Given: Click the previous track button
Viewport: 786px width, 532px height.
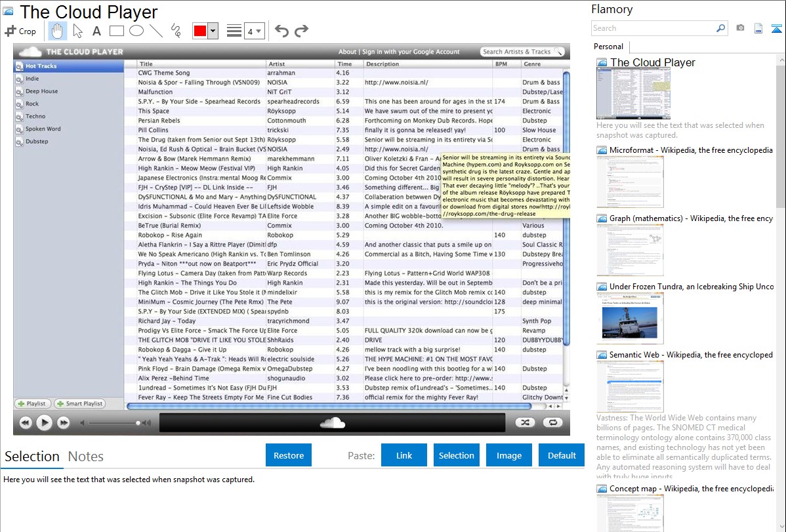Looking at the screenshot, I should (x=26, y=422).
